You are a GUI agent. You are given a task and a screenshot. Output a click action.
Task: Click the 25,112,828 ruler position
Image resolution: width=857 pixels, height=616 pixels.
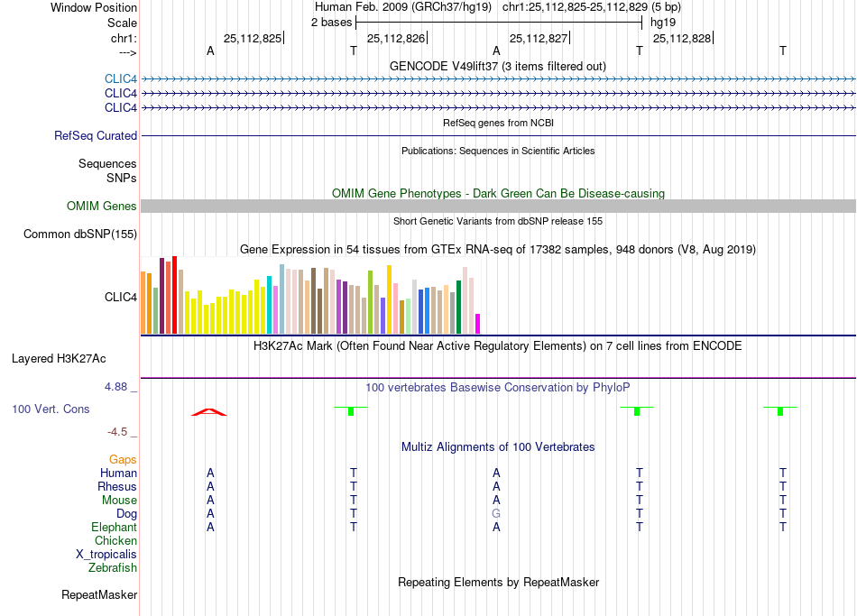click(682, 38)
